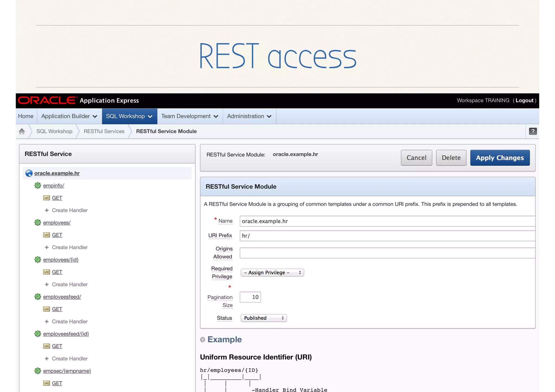Click the gear icon beside employees/{id}
Screen dimensions: 555x392
(38, 260)
